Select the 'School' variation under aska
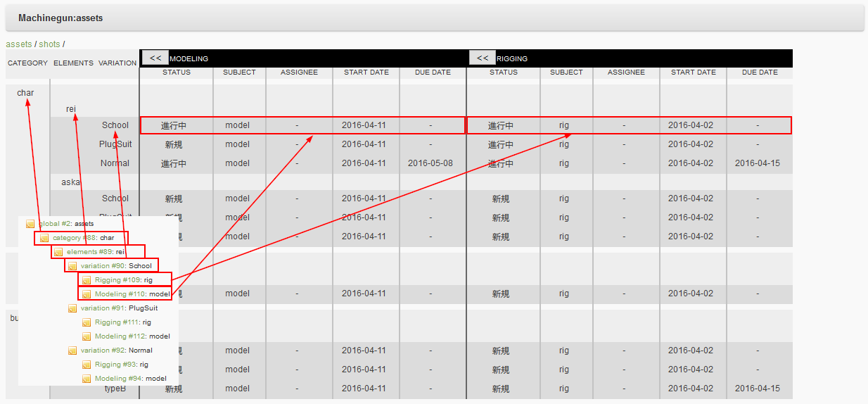This screenshot has height=404, width=868. 115,198
